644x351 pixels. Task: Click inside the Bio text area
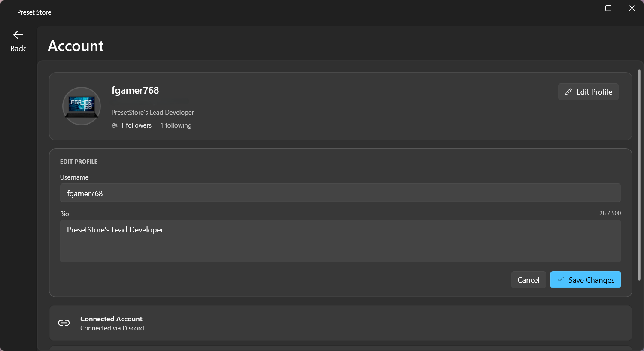(x=340, y=241)
